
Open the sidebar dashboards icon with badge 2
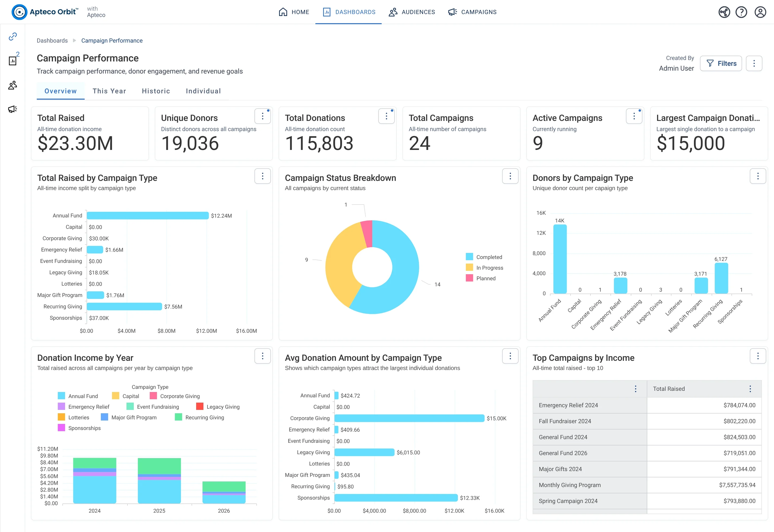click(13, 61)
